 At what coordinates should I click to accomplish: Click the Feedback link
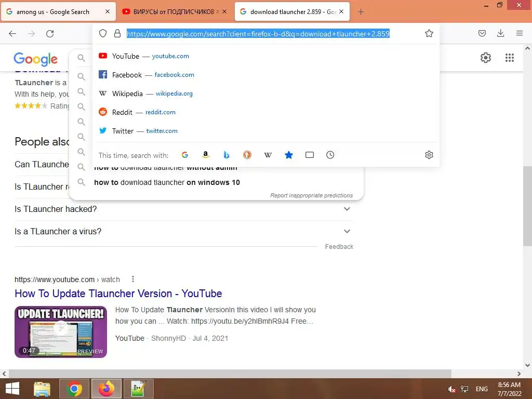coord(339,247)
